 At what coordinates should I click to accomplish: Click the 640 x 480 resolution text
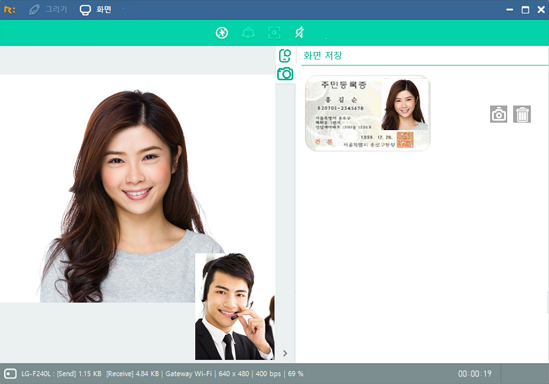pos(234,374)
